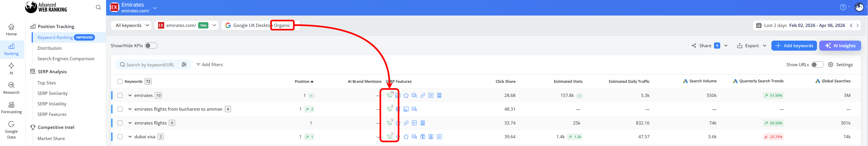Screen dimensions: 868x146
Task: Open table Settings
Action: click(840, 64)
